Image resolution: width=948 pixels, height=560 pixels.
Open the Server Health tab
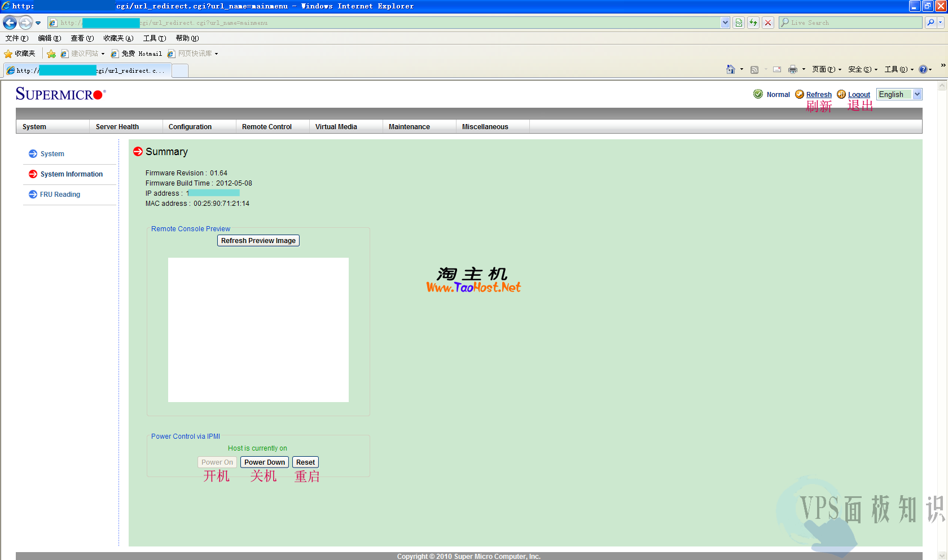126,126
